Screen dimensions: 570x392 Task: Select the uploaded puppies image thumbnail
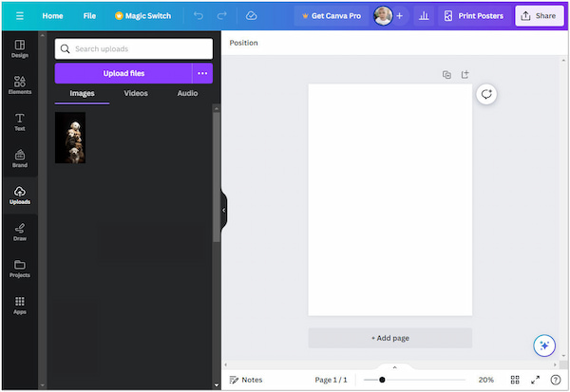tap(70, 138)
